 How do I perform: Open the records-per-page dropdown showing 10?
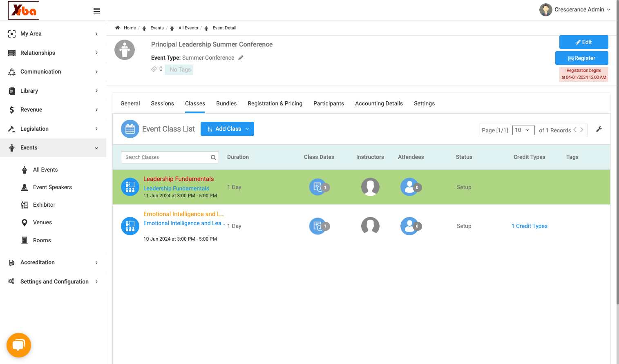click(523, 130)
